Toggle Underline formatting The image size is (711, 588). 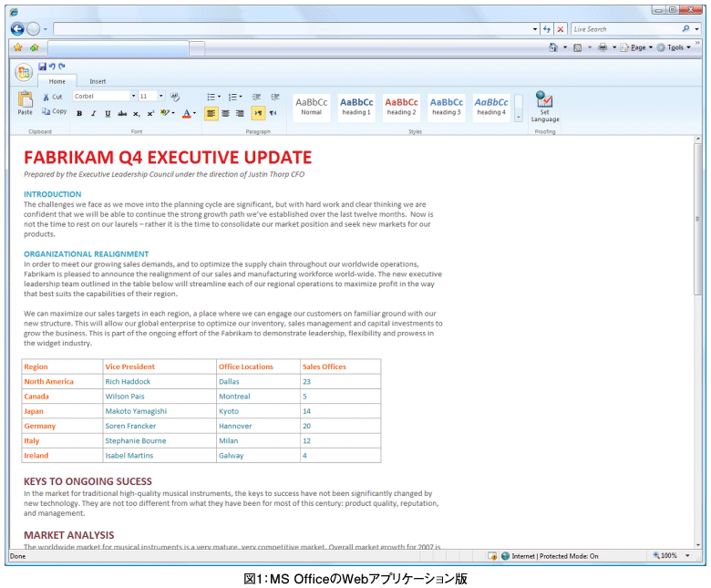click(x=108, y=113)
